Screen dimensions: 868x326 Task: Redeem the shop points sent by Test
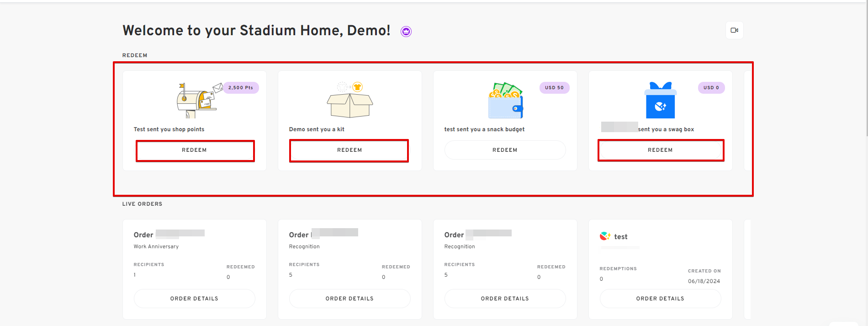195,150
